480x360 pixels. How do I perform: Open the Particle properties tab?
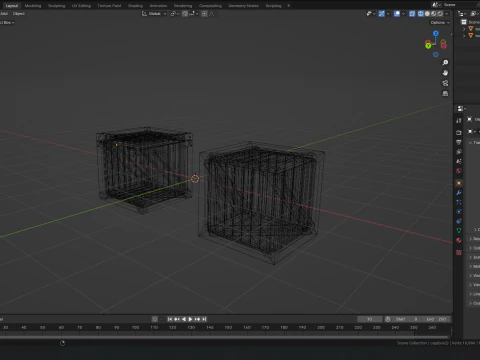tap(459, 202)
